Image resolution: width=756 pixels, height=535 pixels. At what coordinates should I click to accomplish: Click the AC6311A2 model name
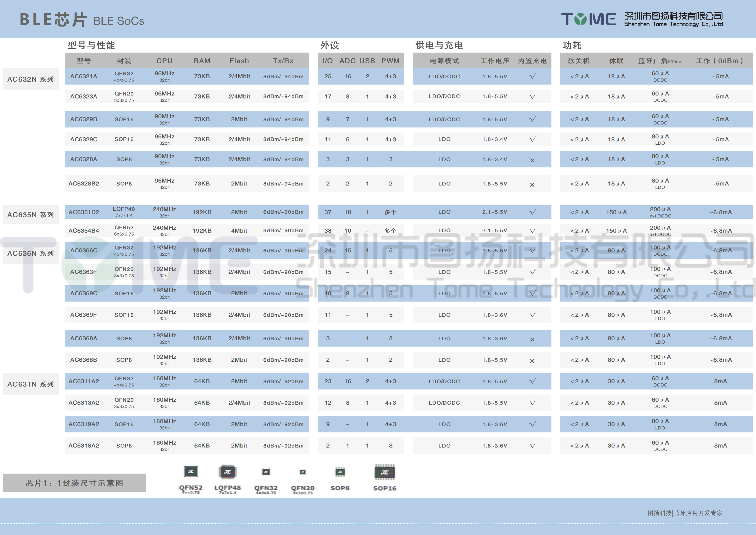coord(84,381)
